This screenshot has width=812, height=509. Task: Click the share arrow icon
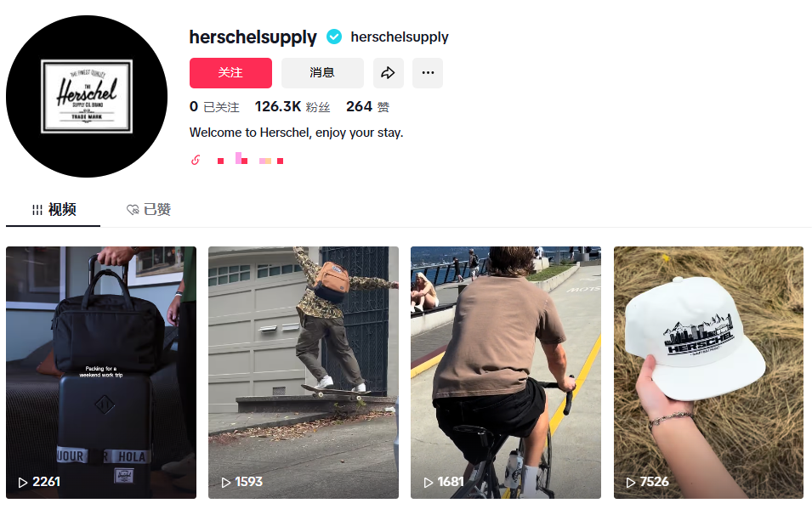click(x=388, y=73)
